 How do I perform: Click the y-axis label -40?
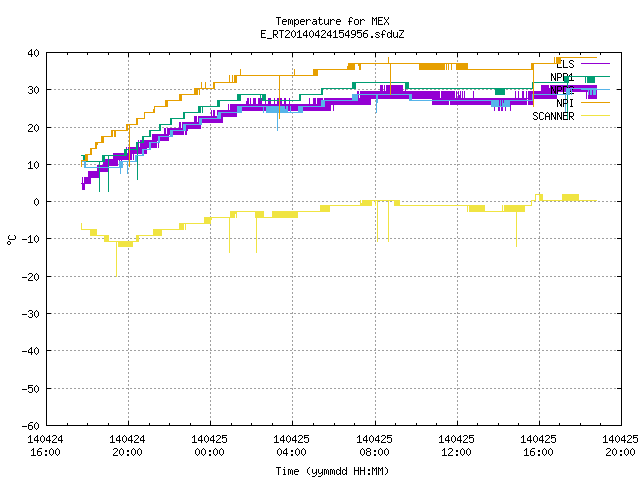coord(31,351)
